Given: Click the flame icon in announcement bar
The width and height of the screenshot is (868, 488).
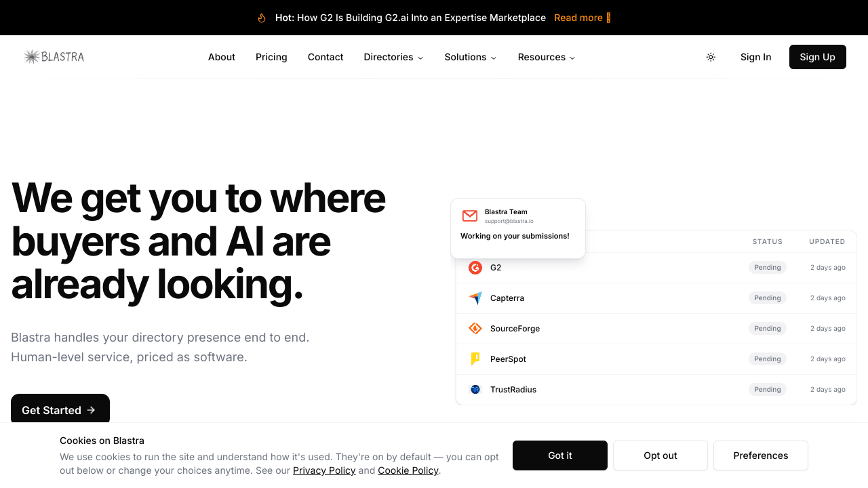Looking at the screenshot, I should pos(262,18).
